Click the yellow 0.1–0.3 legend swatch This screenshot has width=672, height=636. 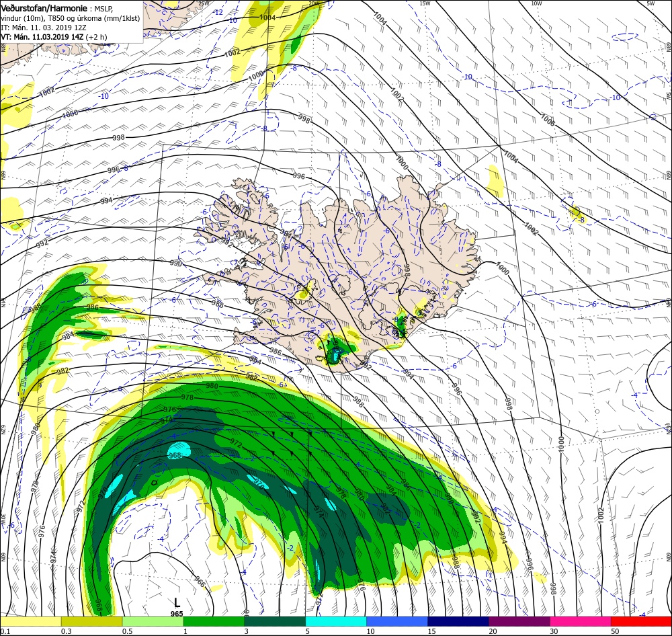31,621
